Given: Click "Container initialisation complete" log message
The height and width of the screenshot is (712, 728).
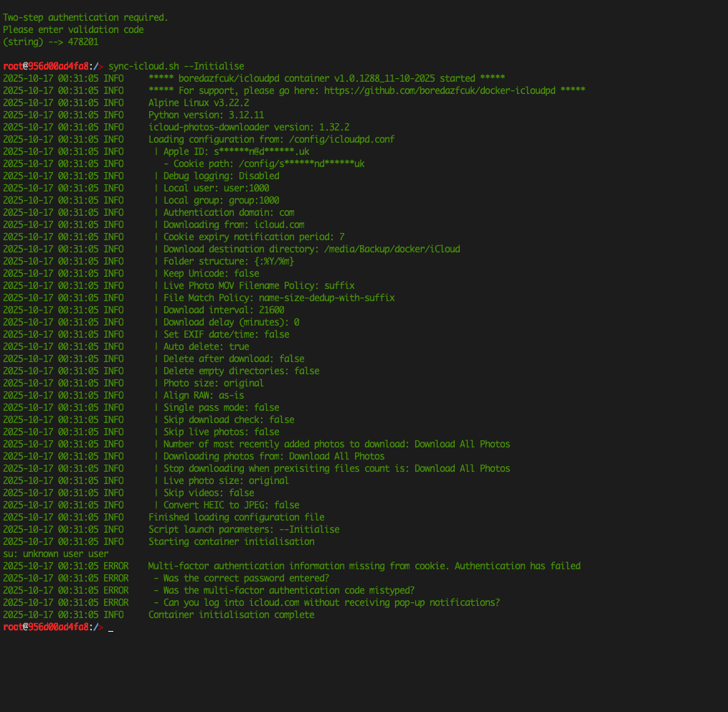Looking at the screenshot, I should click(231, 614).
